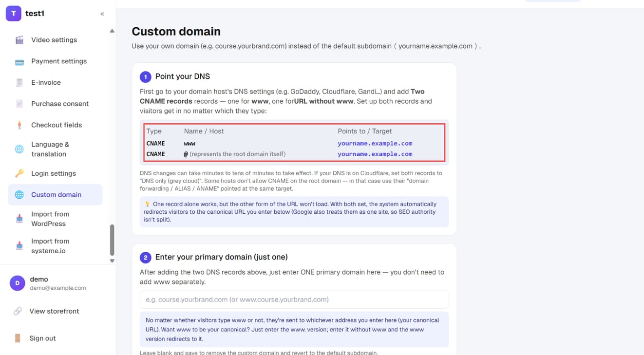Click the Import from systeme.io icon
Image resolution: width=644 pixels, height=355 pixels.
[19, 246]
